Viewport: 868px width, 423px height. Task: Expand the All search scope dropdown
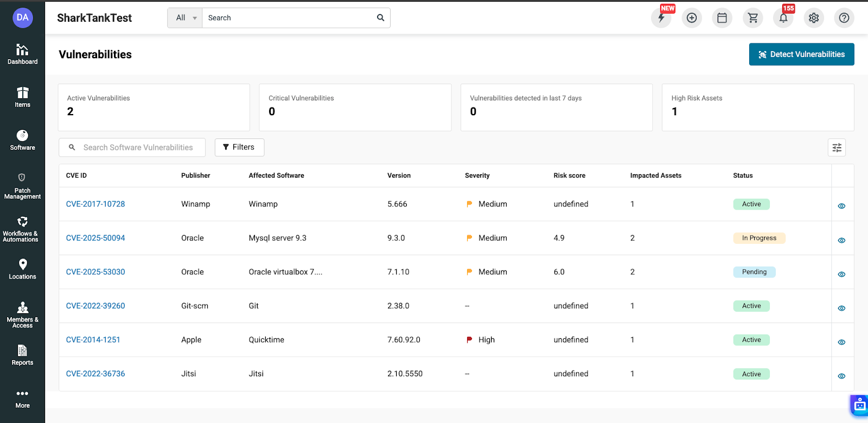coord(185,18)
